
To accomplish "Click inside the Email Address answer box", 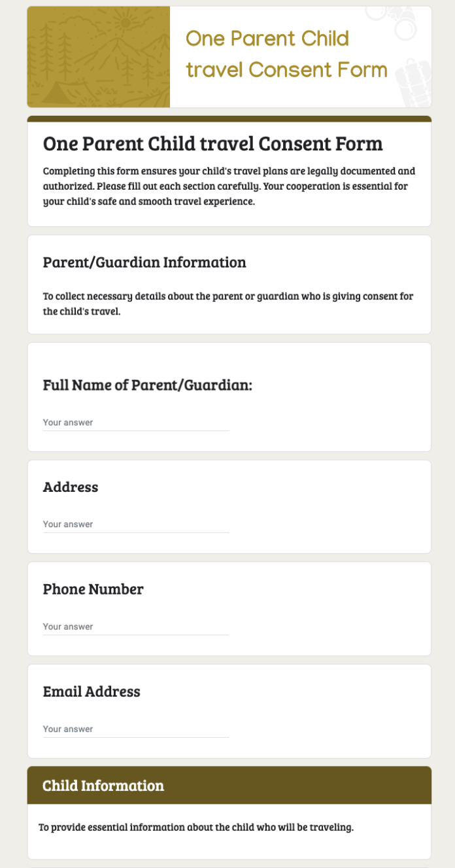I will (x=135, y=729).
